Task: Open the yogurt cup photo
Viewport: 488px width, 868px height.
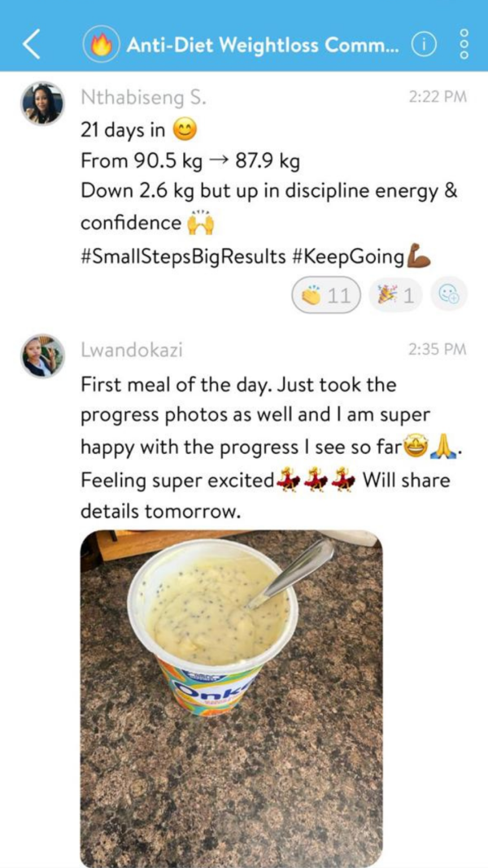Action: (x=231, y=699)
